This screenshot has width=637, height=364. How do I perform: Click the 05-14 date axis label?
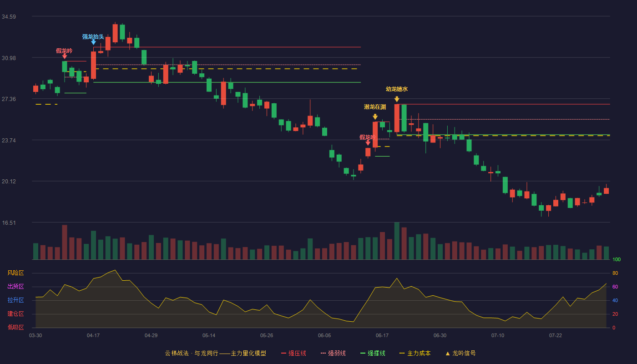(x=209, y=335)
